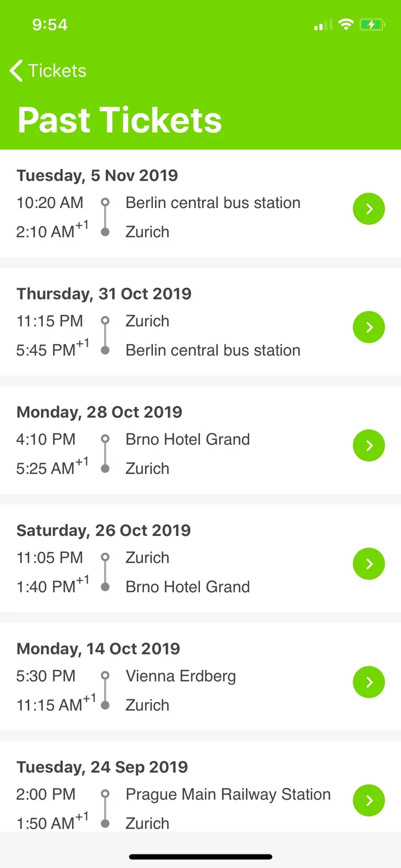This screenshot has width=401, height=868.
Task: Tap the cellular signal bars icon
Action: click(x=323, y=25)
